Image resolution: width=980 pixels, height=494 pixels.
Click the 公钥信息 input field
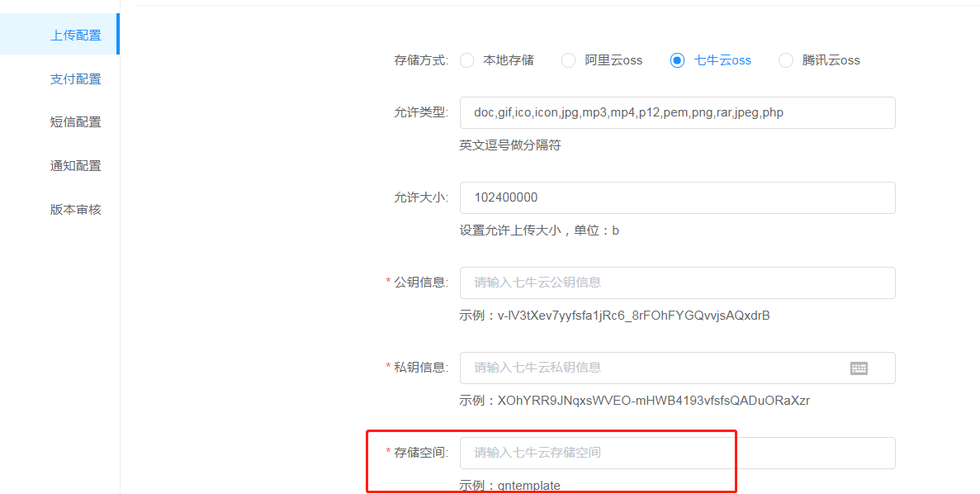[x=678, y=283]
